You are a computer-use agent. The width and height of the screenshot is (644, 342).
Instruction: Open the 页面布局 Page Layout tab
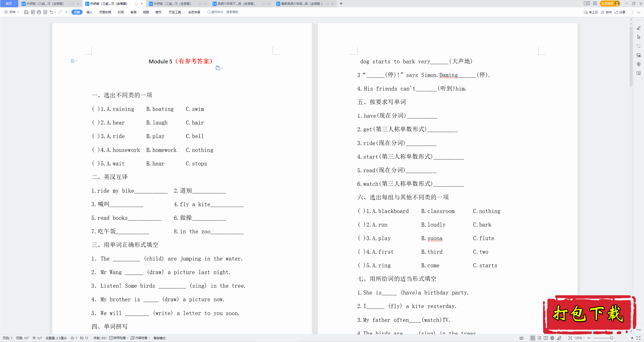[105, 12]
